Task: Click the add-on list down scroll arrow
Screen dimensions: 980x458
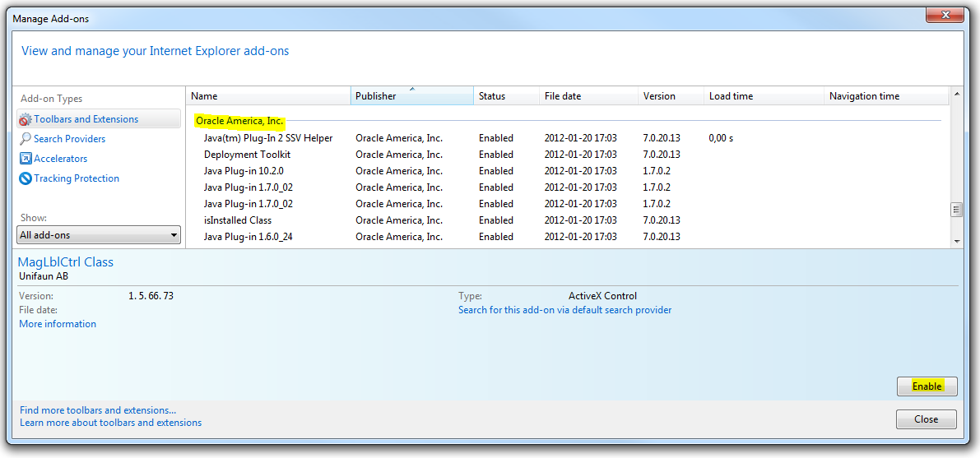Action: point(956,241)
